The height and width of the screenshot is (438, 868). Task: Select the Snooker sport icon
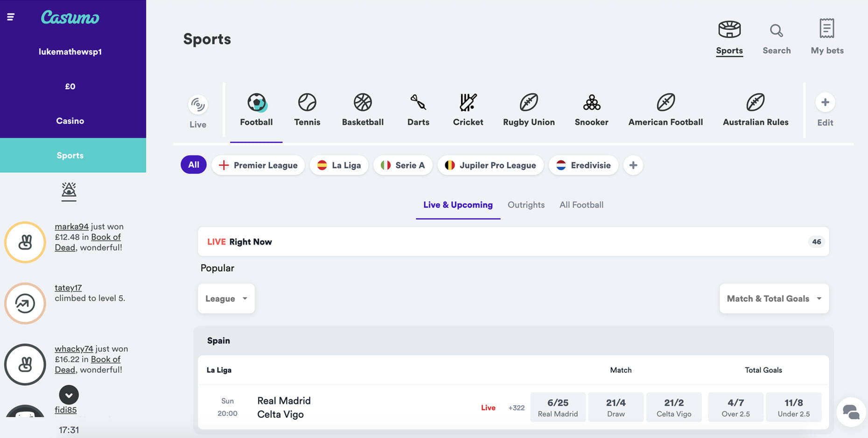click(592, 102)
